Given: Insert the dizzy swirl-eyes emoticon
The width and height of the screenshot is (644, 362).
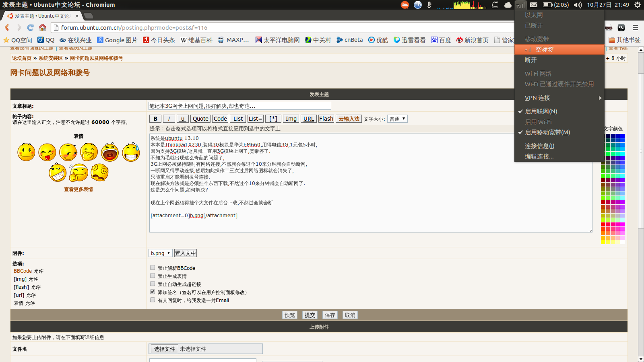Looking at the screenshot, I should pos(99,172).
